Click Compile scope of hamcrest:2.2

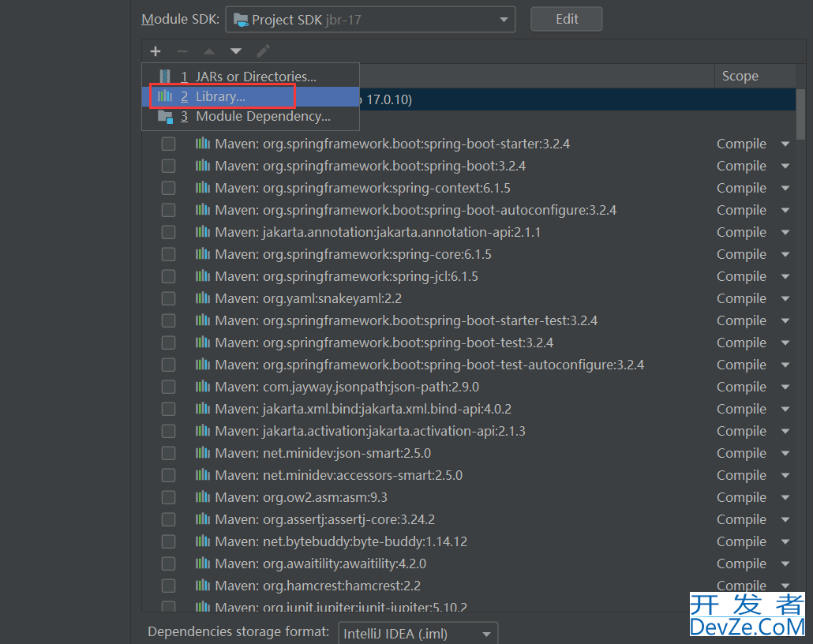tap(741, 586)
